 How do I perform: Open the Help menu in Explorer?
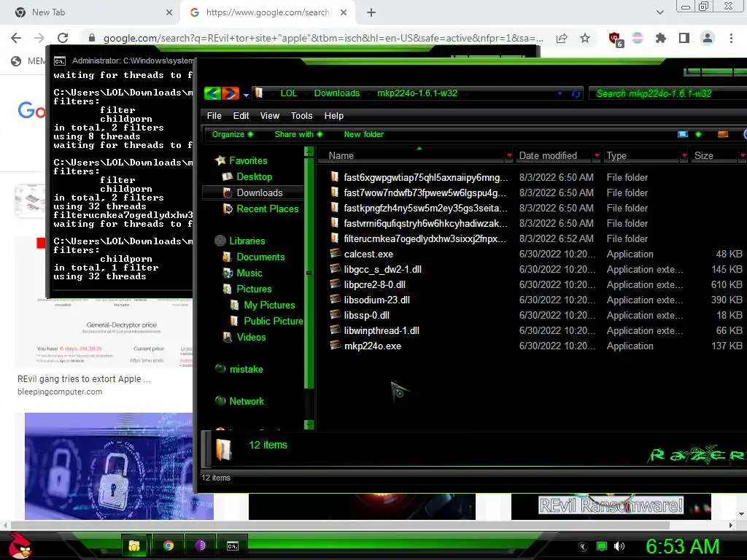pos(334,116)
